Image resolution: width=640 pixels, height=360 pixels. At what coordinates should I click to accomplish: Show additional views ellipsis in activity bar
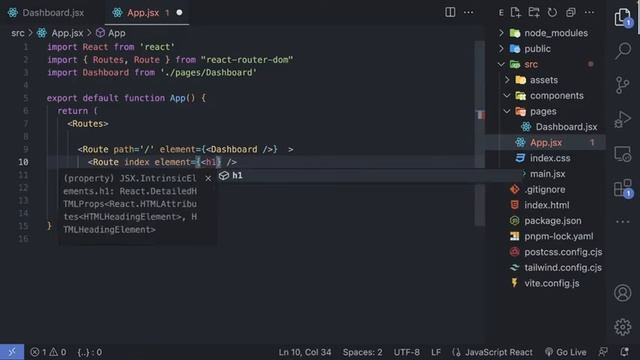(x=622, y=222)
